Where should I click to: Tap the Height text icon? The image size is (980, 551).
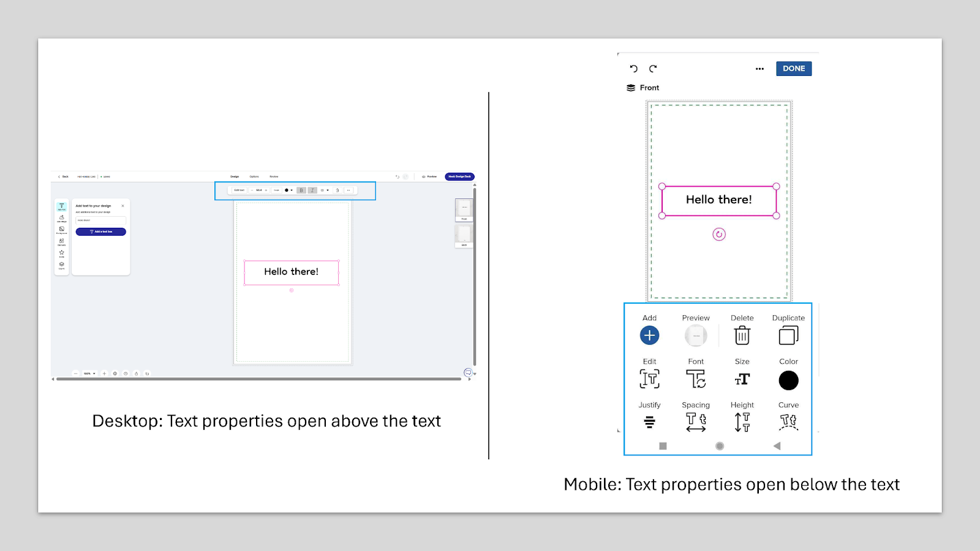pyautogui.click(x=742, y=422)
